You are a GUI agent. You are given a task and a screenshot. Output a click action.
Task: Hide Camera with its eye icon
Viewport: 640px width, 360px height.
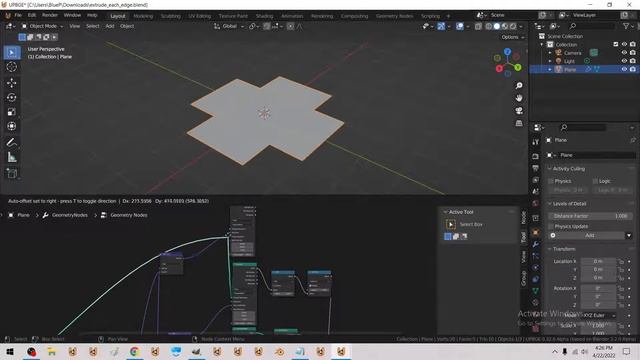click(x=624, y=53)
